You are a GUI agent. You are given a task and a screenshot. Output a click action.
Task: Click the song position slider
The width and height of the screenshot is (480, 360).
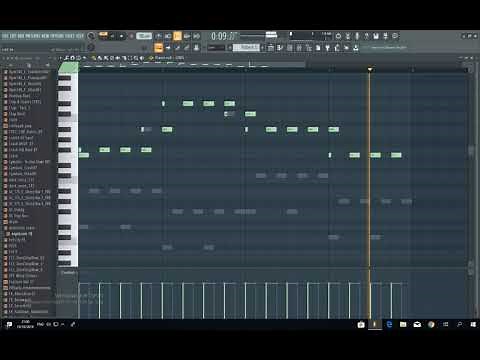(x=258, y=35)
